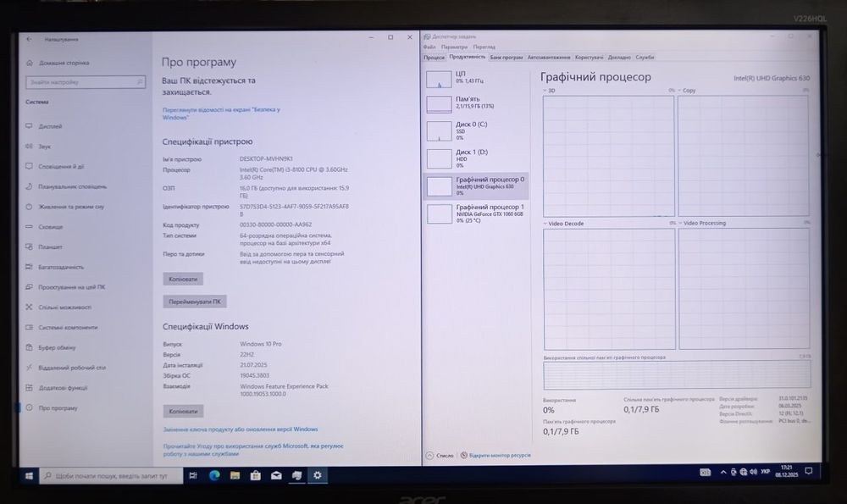Select ЦП item in performance list
This screenshot has height=504, width=847.
tap(475, 78)
